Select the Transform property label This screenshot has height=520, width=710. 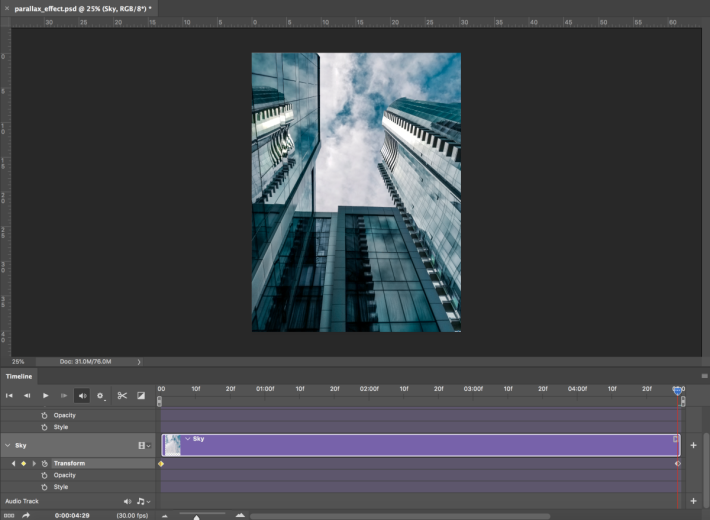(x=69, y=463)
